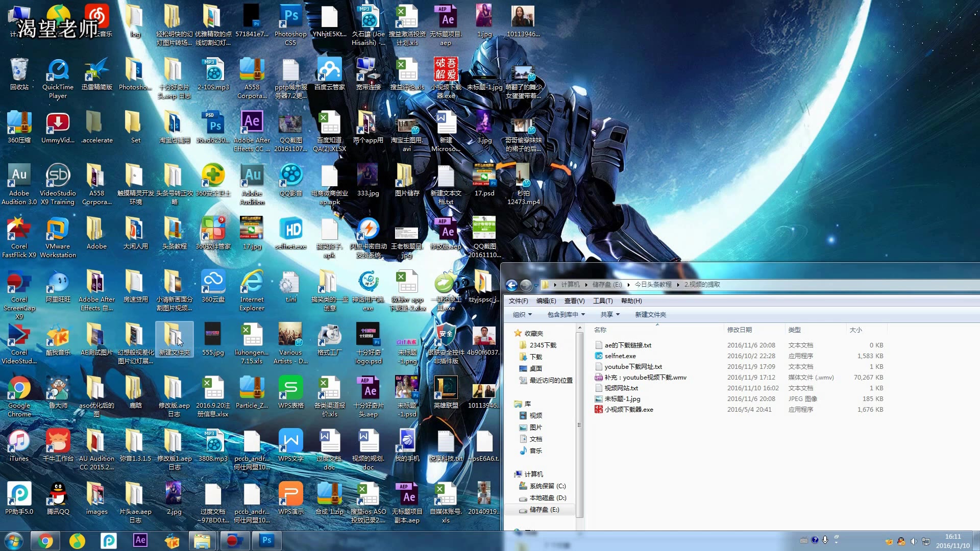Click 今日头条教程 breadcrumb segment

click(x=653, y=285)
